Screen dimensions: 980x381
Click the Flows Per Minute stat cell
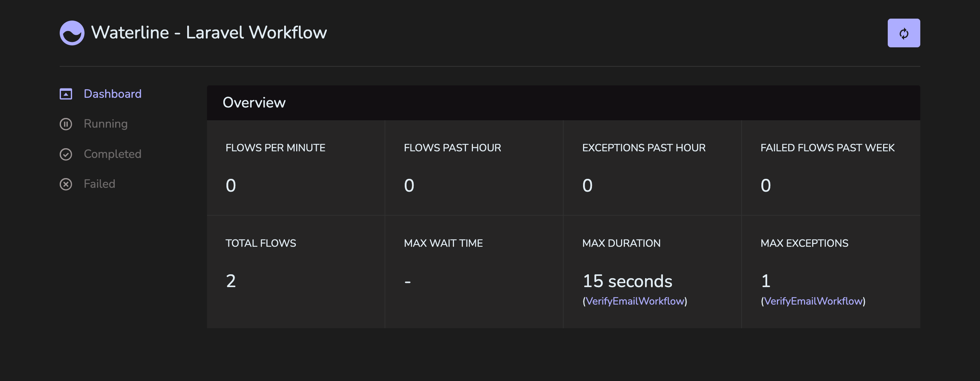pos(296,167)
